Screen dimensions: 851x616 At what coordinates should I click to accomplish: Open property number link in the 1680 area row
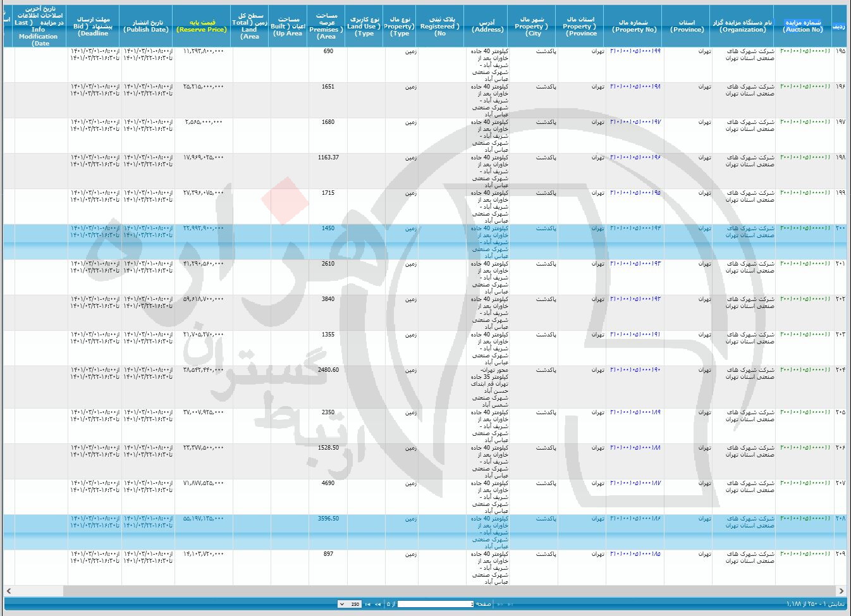point(635,121)
